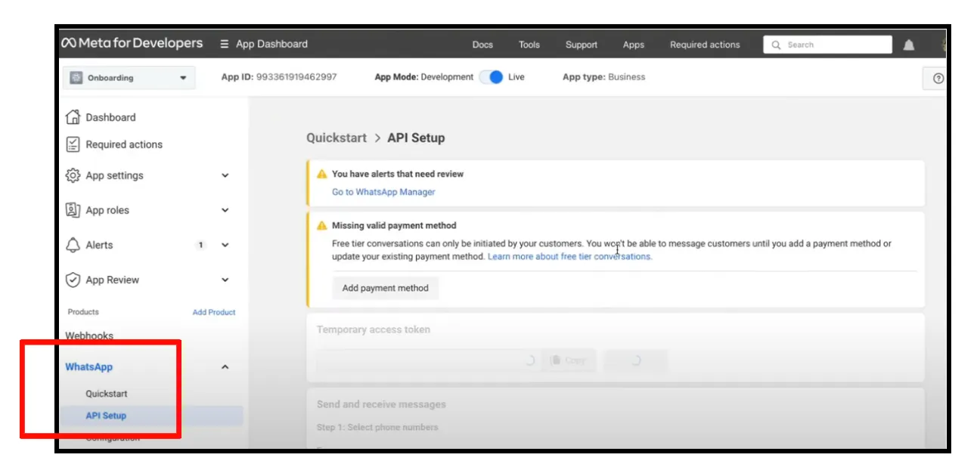Click the Alerts bell icon in sidebar

coord(73,245)
